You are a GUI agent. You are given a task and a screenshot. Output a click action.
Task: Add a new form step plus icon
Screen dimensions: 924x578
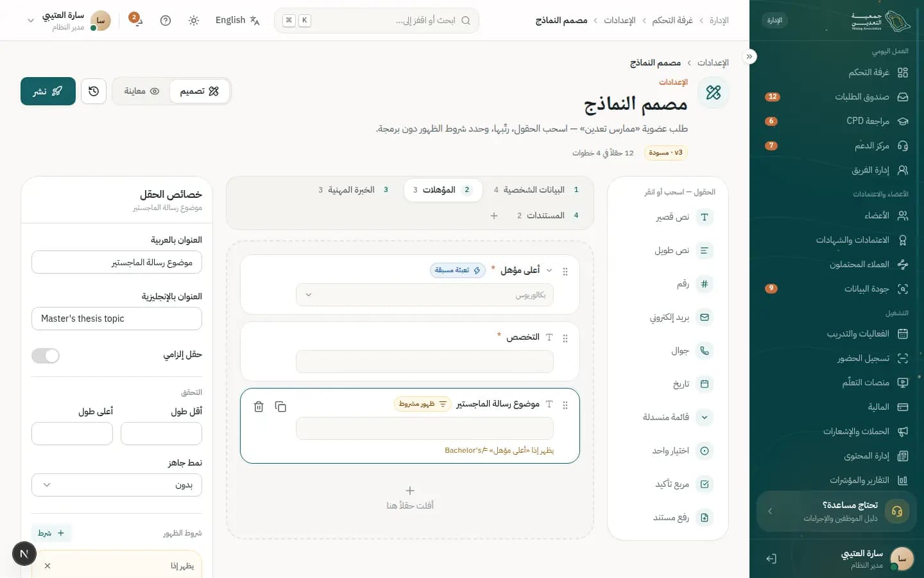pos(494,216)
